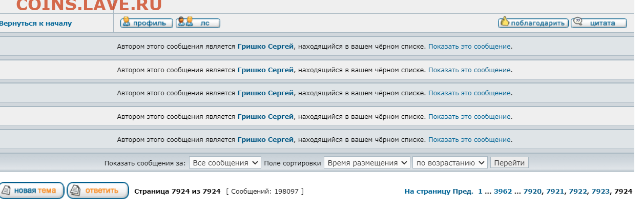This screenshot has height=210, width=644.
Task: Go to page 1 of the topic
Action: pyautogui.click(x=481, y=192)
